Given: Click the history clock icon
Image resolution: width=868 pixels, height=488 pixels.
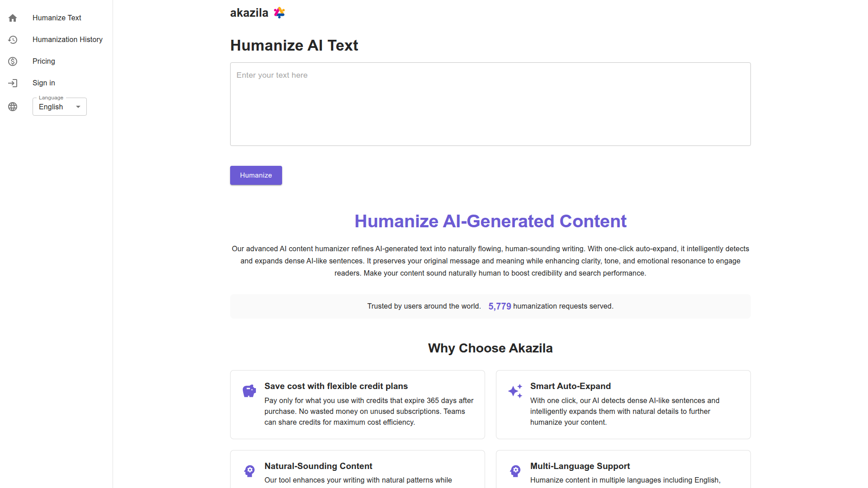Looking at the screenshot, I should tap(13, 40).
